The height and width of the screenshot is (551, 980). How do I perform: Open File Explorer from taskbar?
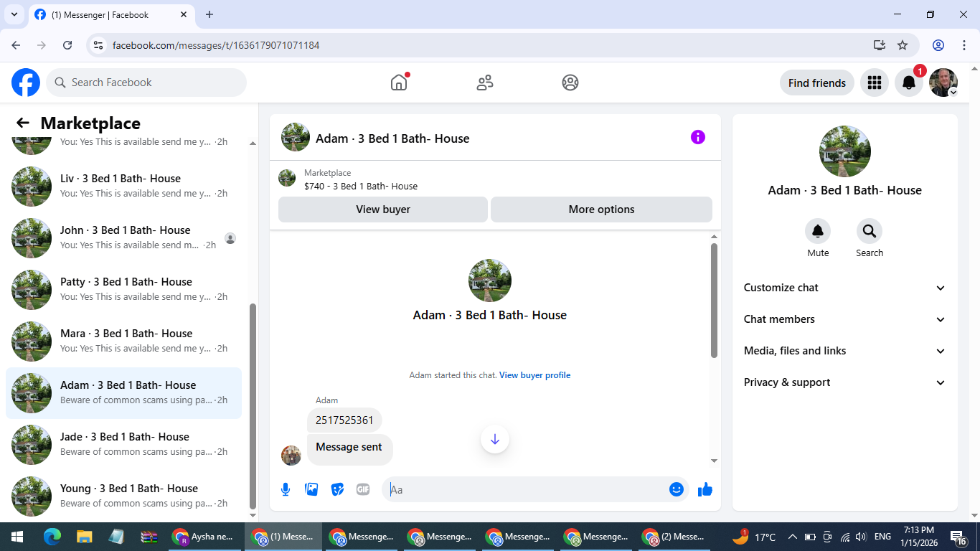(85, 537)
